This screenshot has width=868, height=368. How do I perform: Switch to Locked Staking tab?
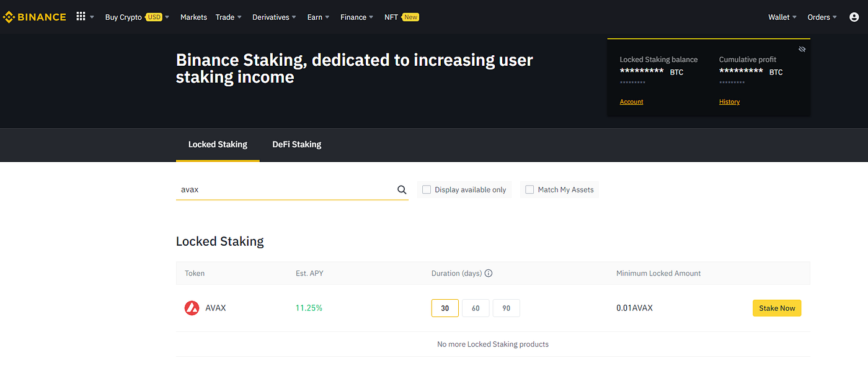218,145
